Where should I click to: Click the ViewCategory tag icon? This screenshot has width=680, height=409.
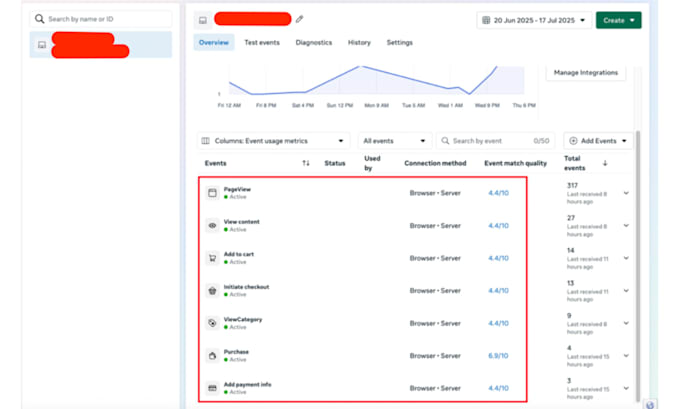pos(212,323)
